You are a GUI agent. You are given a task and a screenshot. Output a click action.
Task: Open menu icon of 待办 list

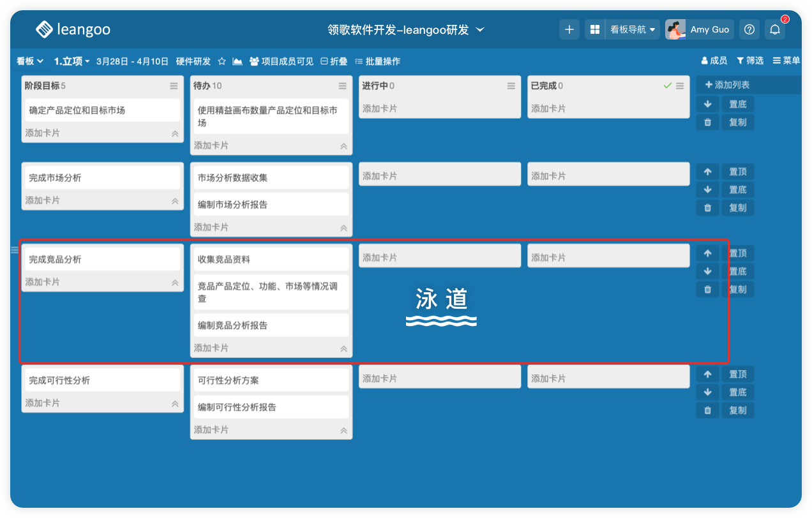tap(343, 85)
